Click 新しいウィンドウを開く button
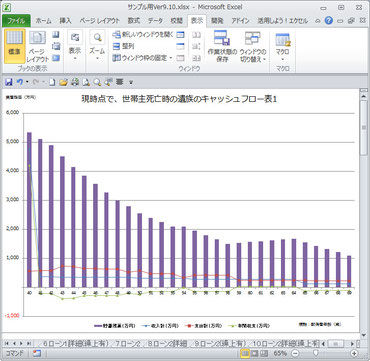 click(143, 34)
